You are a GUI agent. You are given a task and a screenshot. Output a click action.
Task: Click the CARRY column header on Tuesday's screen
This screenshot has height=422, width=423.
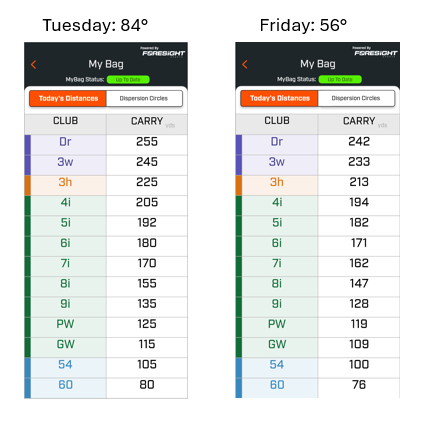coord(147,121)
